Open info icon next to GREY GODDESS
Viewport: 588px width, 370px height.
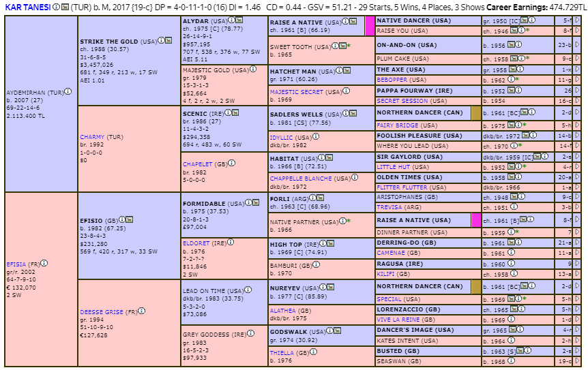pyautogui.click(x=251, y=333)
